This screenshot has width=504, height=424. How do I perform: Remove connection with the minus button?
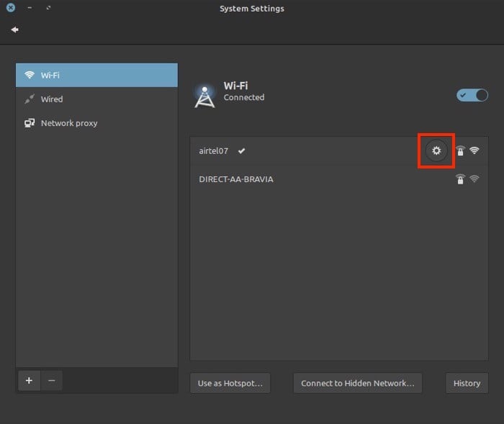51,381
